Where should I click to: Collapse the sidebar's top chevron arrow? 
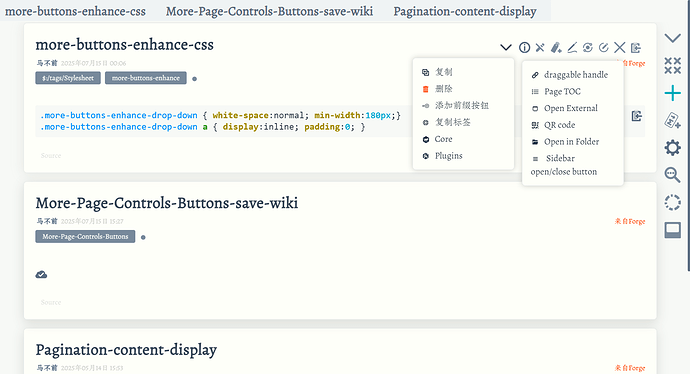click(672, 38)
